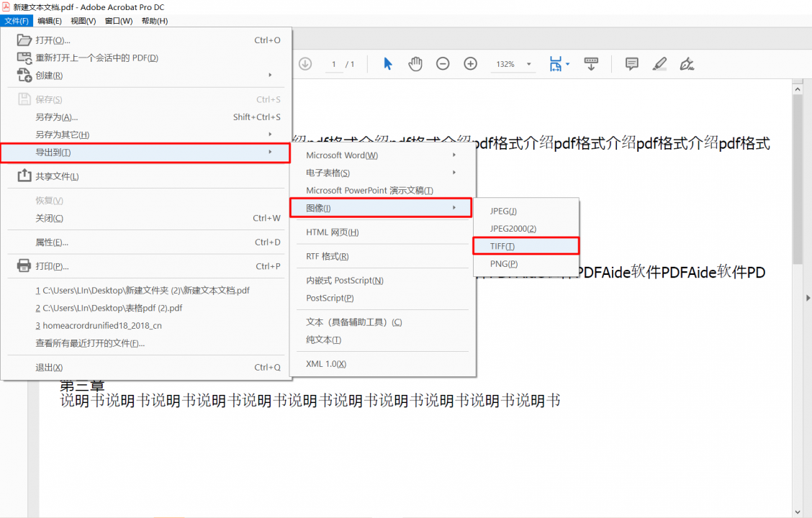Choose 打开(O)... from the file menu

coord(147,40)
